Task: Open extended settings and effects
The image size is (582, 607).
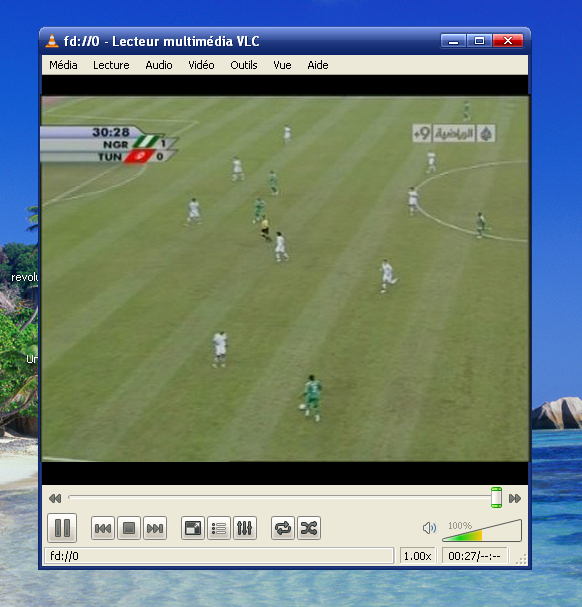Action: pos(245,528)
